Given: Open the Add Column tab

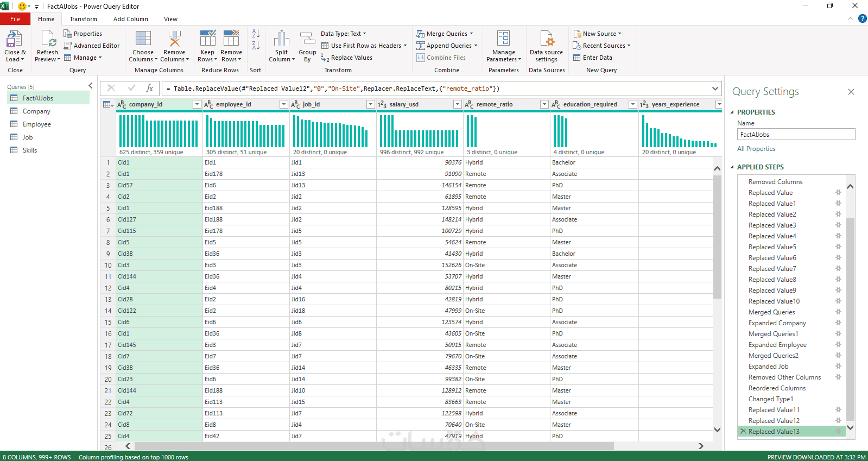Looking at the screenshot, I should coord(130,19).
